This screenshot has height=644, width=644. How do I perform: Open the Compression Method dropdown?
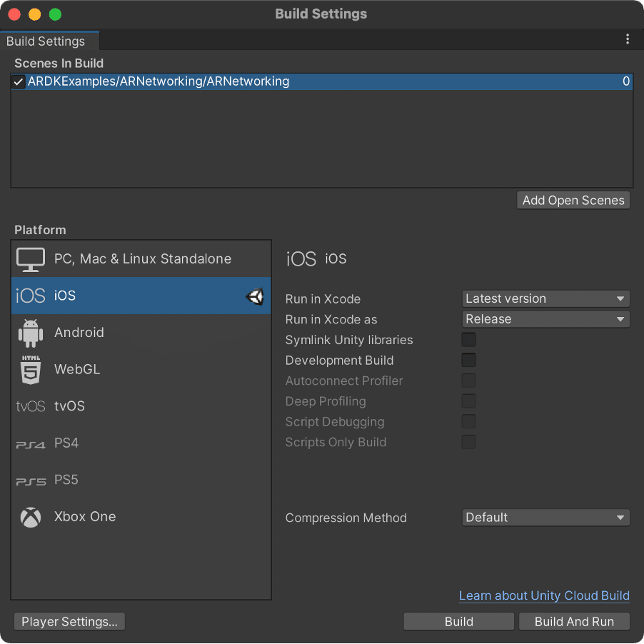click(546, 518)
